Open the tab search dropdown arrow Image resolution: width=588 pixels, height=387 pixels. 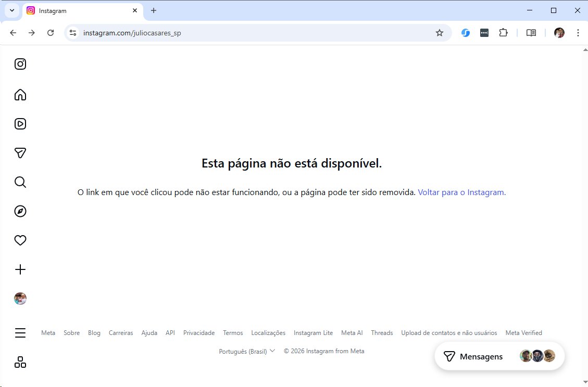[x=11, y=10]
